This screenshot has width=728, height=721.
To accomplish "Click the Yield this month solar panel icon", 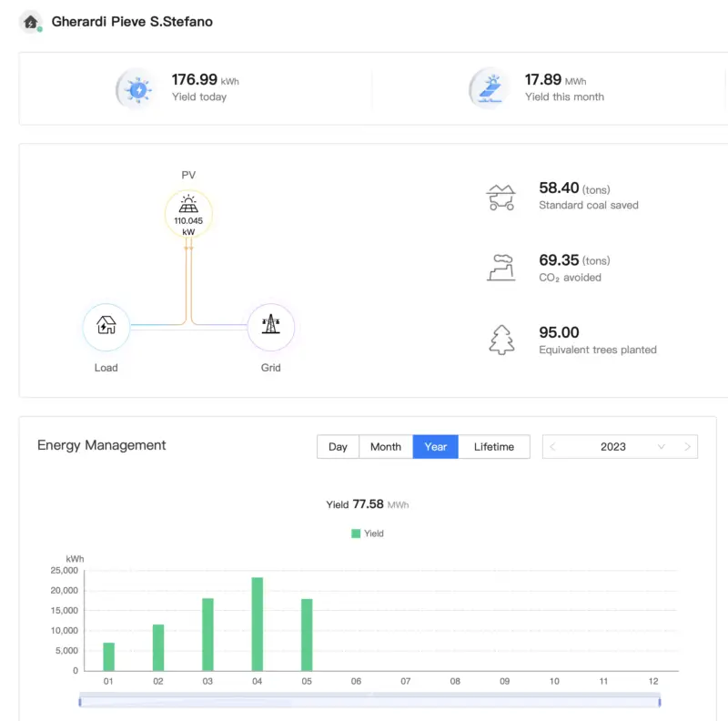I will click(490, 89).
